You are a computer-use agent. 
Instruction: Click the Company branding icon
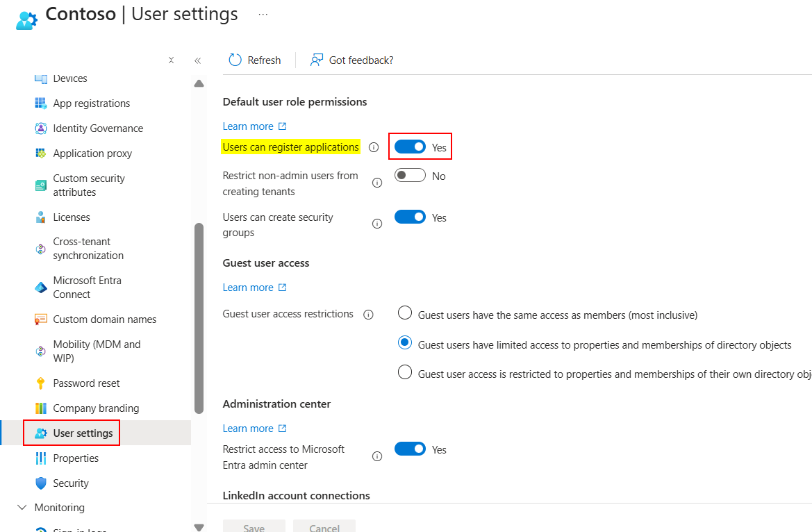[40, 408]
